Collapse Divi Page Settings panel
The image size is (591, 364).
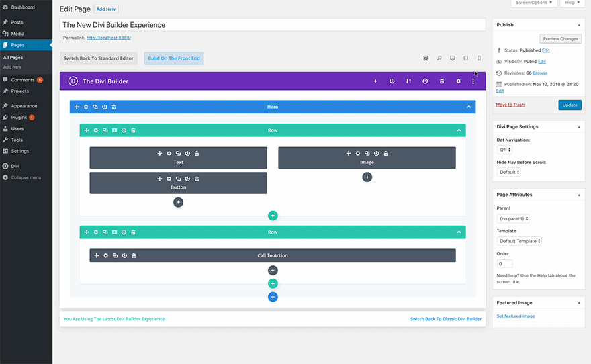pos(580,127)
